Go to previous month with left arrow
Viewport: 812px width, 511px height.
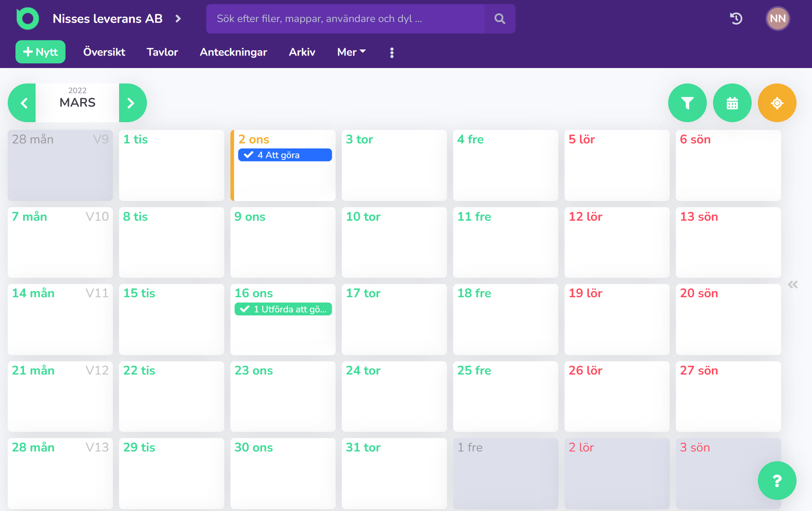coord(22,103)
